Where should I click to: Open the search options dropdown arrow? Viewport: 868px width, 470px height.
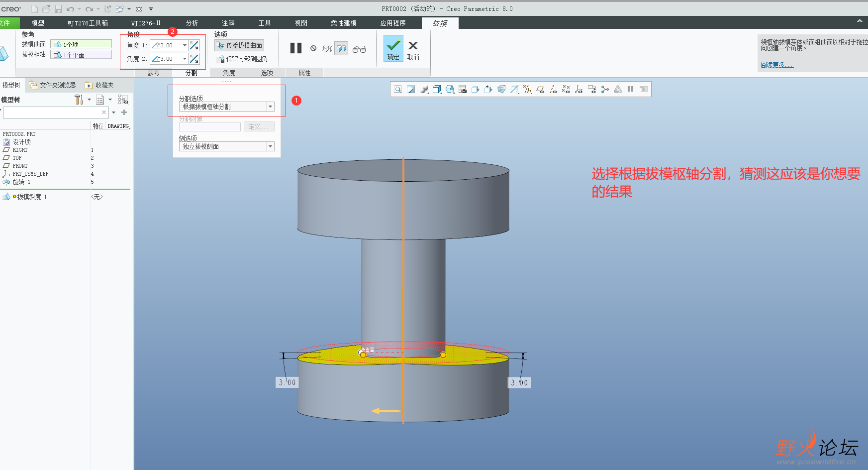(114, 113)
